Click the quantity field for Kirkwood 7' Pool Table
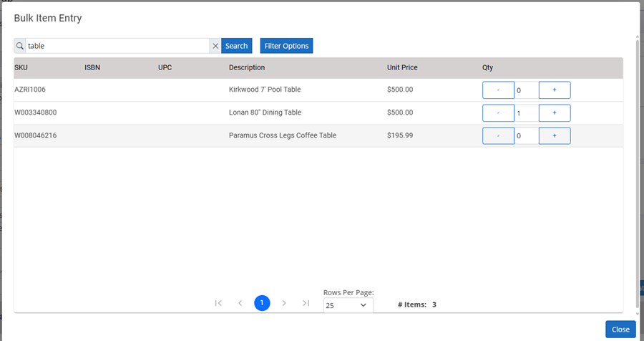Screen dimensions: 644x341 pyautogui.click(x=527, y=90)
